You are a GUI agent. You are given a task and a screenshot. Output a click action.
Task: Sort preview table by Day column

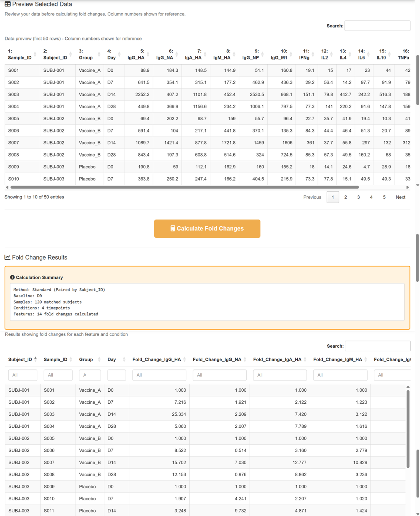tap(114, 54)
